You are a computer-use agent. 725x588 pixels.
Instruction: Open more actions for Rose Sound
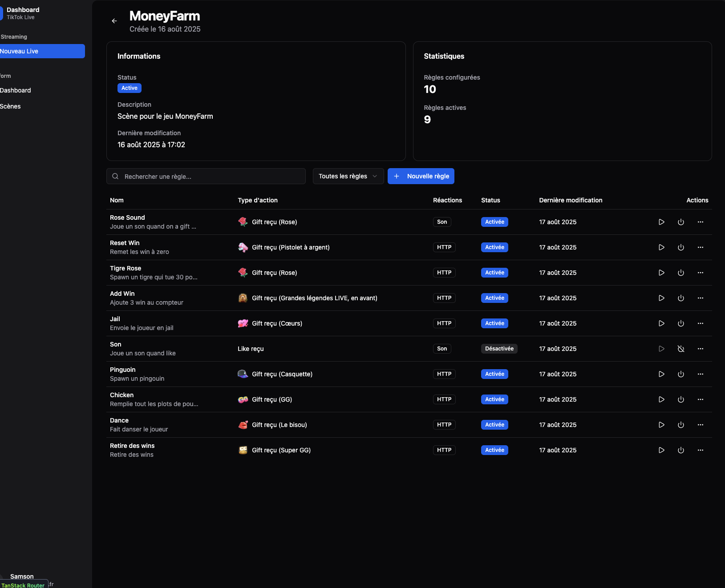click(701, 222)
